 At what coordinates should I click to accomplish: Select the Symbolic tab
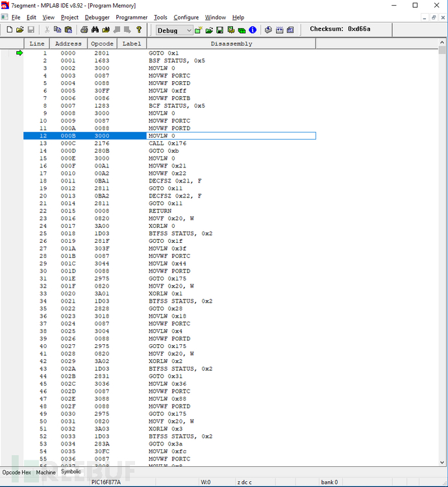point(71,471)
